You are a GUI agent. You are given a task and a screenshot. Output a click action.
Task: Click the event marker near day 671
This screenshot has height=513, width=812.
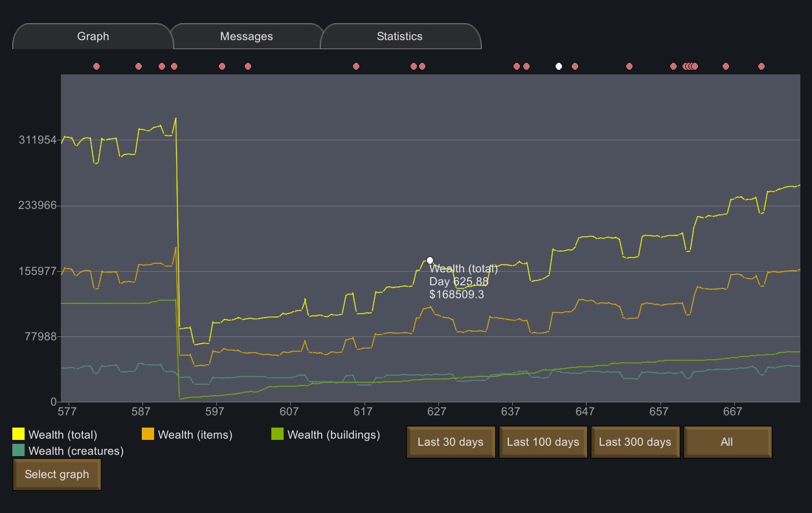point(761,66)
